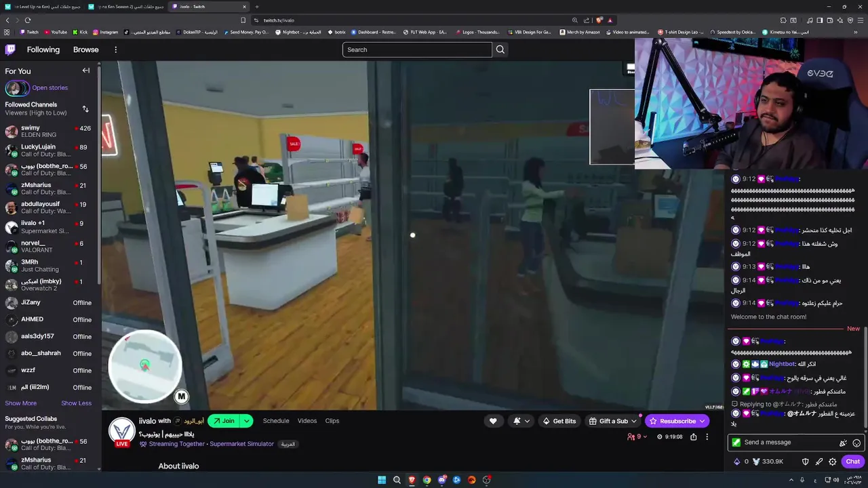The height and width of the screenshot is (488, 868).
Task: Click the chat identity sword icon
Action: (818, 462)
